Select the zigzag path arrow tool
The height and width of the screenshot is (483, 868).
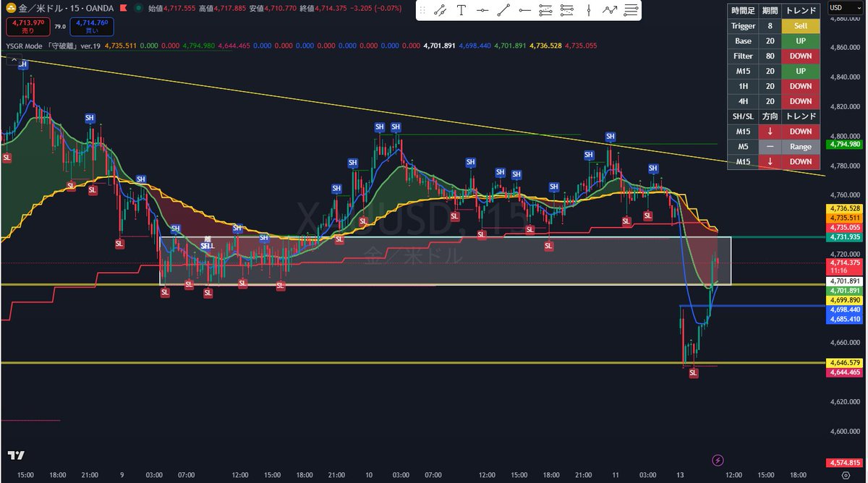[610, 10]
